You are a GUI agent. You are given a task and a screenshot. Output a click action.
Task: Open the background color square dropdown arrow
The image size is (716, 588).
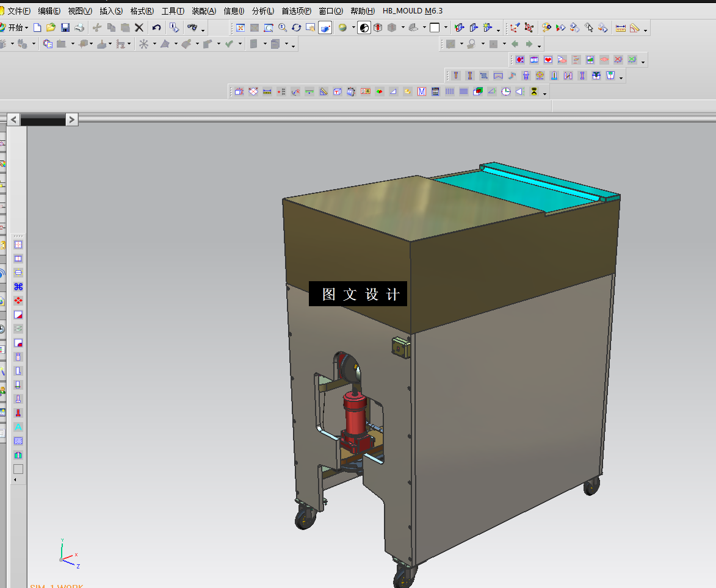click(x=446, y=28)
